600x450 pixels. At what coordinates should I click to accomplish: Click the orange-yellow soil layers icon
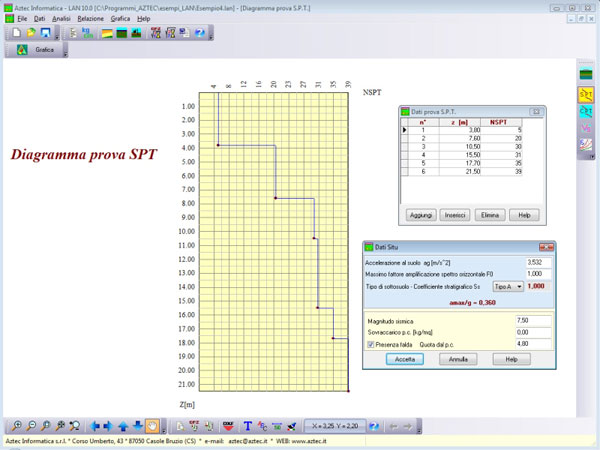(107, 33)
